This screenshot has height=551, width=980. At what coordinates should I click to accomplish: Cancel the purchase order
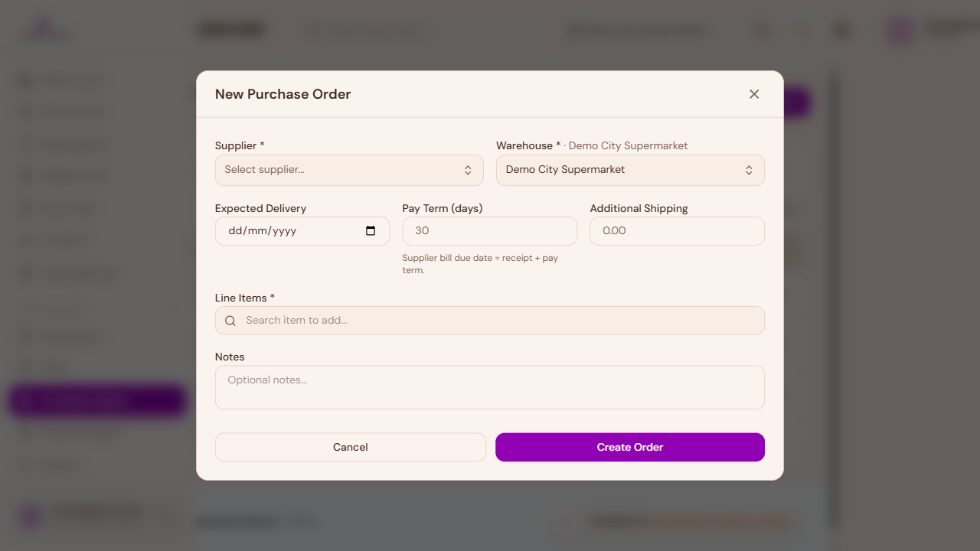[351, 448]
